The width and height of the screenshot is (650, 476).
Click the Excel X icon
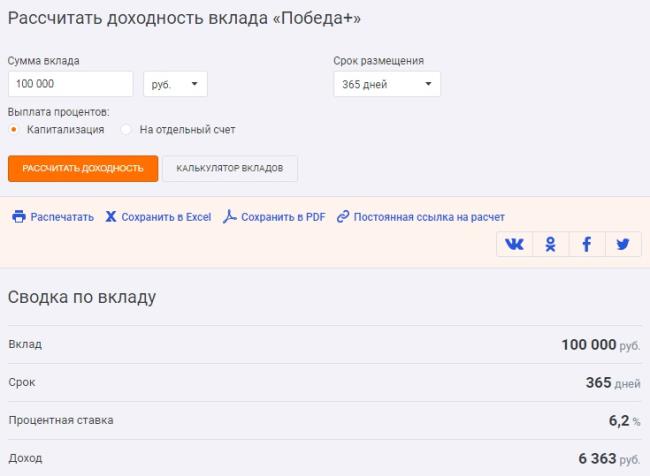coord(111,216)
